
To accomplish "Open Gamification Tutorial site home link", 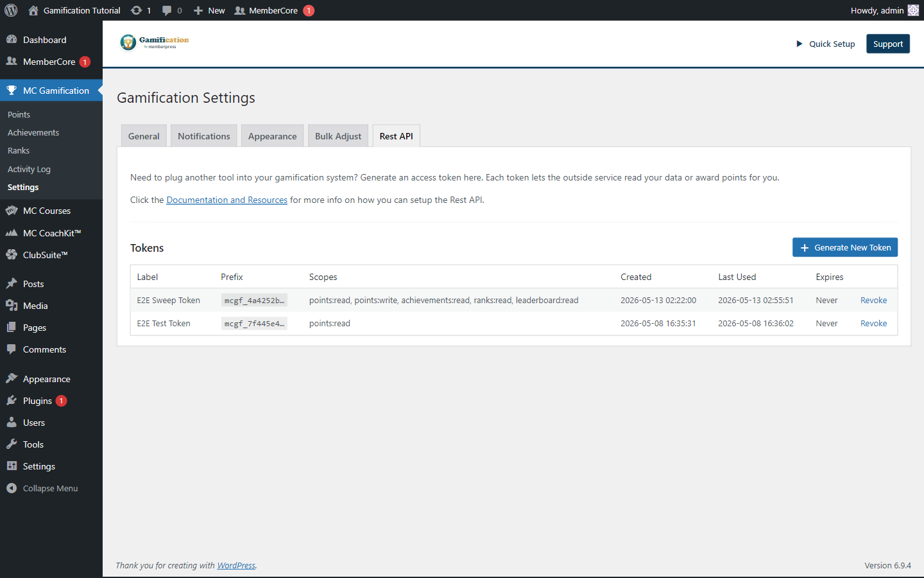I will 74,10.
